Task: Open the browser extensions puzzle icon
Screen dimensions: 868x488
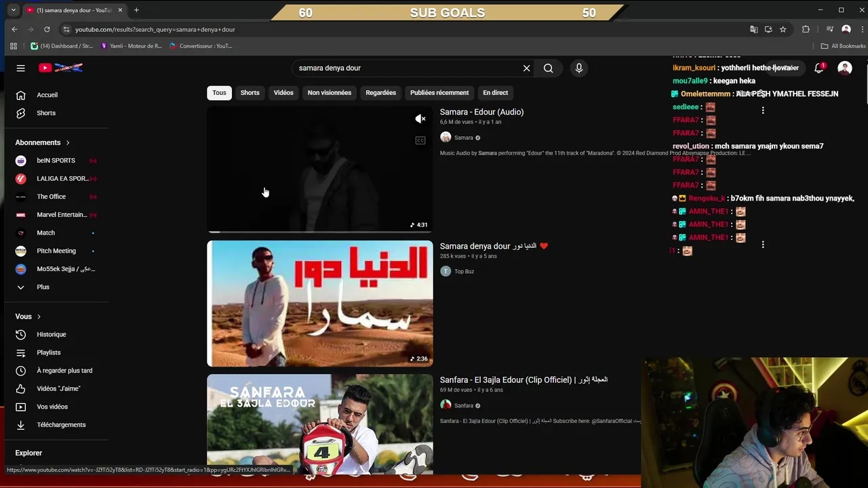Action: [x=806, y=30]
